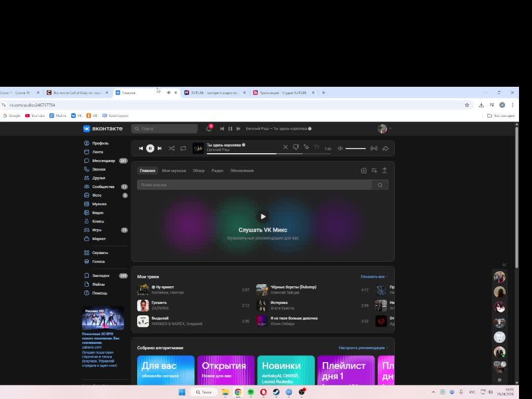Select track Чёрные береты (Dubstep)
Image resolution: width=532 pixels, height=399 pixels.
[x=312, y=290]
